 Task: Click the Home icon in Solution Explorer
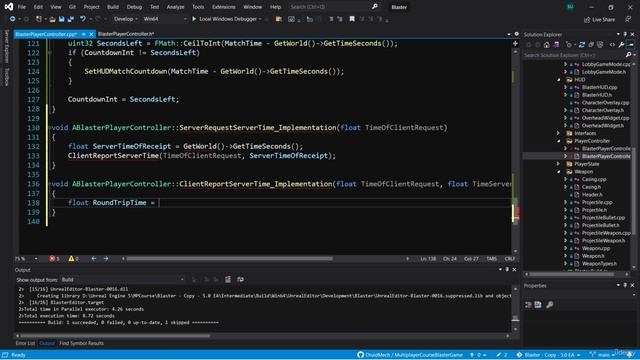point(547,45)
